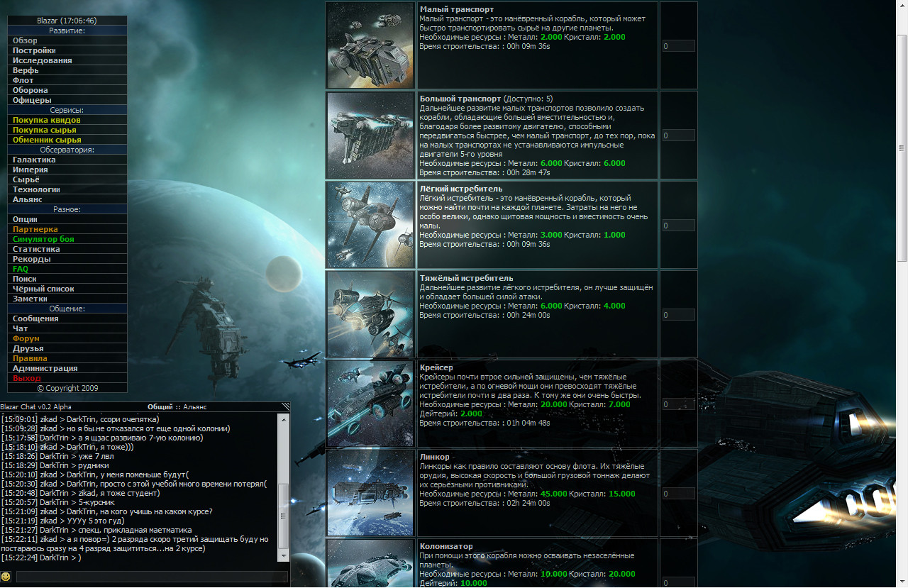Click the 'Blazar Chat v0.2 Alpha' title
Screen dimensions: 908x588
coord(36,407)
